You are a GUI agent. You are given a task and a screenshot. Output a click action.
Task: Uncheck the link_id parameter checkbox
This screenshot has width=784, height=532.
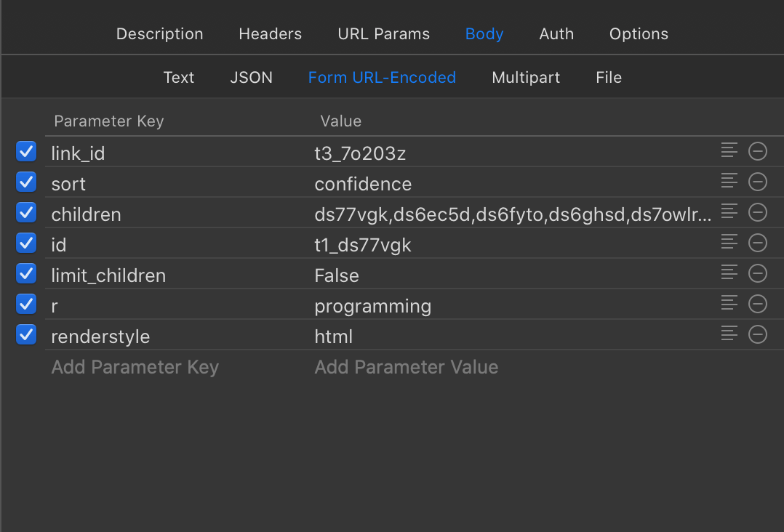point(26,151)
